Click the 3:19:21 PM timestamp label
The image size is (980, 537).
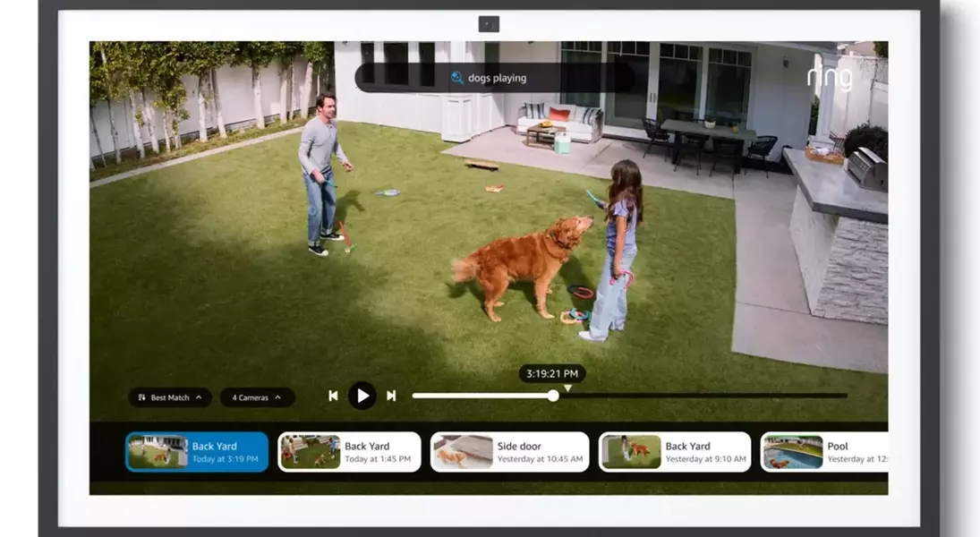(x=552, y=374)
